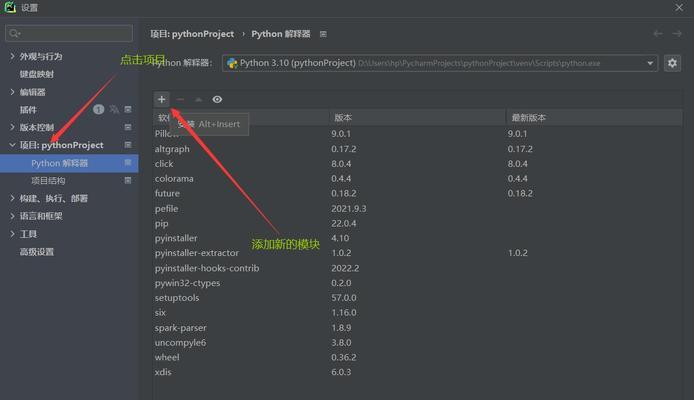Image resolution: width=694 pixels, height=400 pixels.
Task: Click project-level icon on 项目: pythonProject row
Action: [x=128, y=145]
